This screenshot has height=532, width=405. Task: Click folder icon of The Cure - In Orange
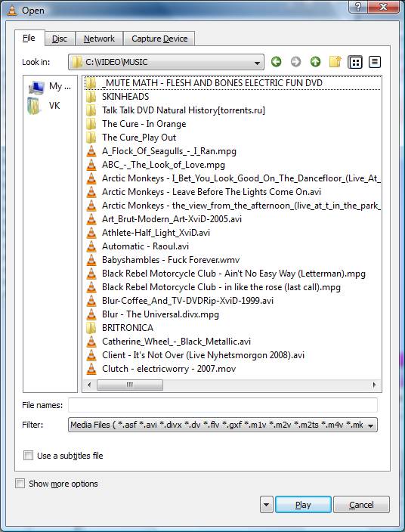click(91, 124)
